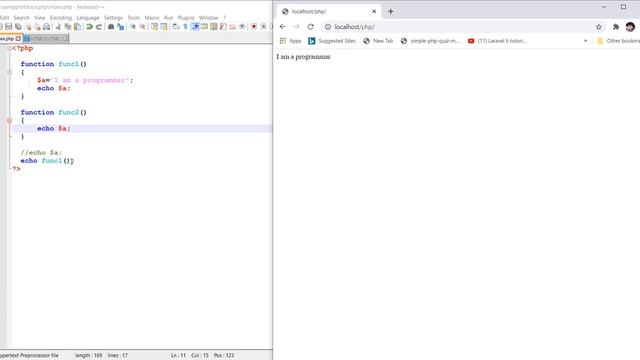
Task: Click the Stop Recording macro icon
Action: pos(263,27)
